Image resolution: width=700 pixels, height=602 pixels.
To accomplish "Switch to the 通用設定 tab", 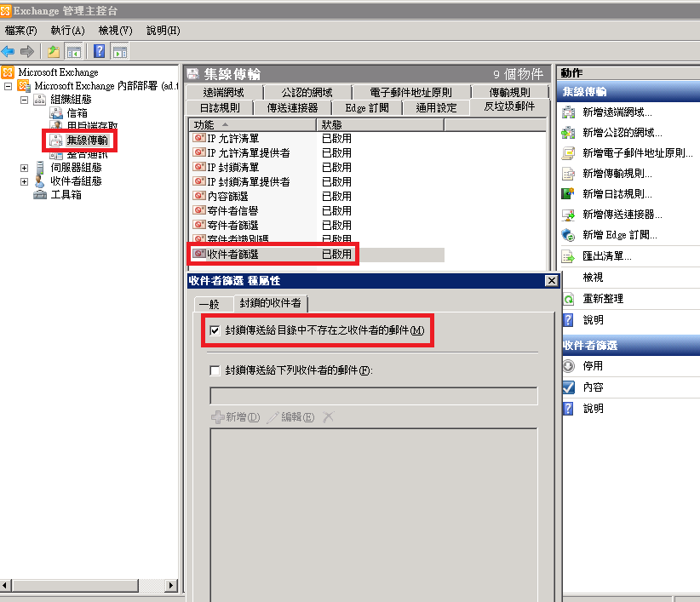I will coord(436,108).
